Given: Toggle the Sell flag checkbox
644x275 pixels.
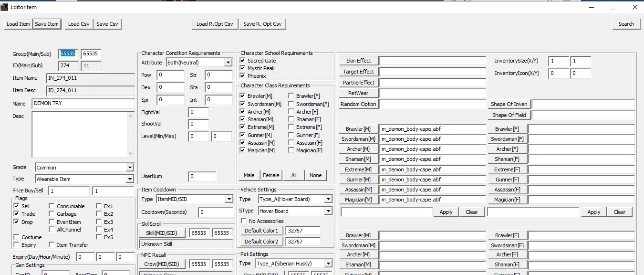Looking at the screenshot, I should (17, 206).
